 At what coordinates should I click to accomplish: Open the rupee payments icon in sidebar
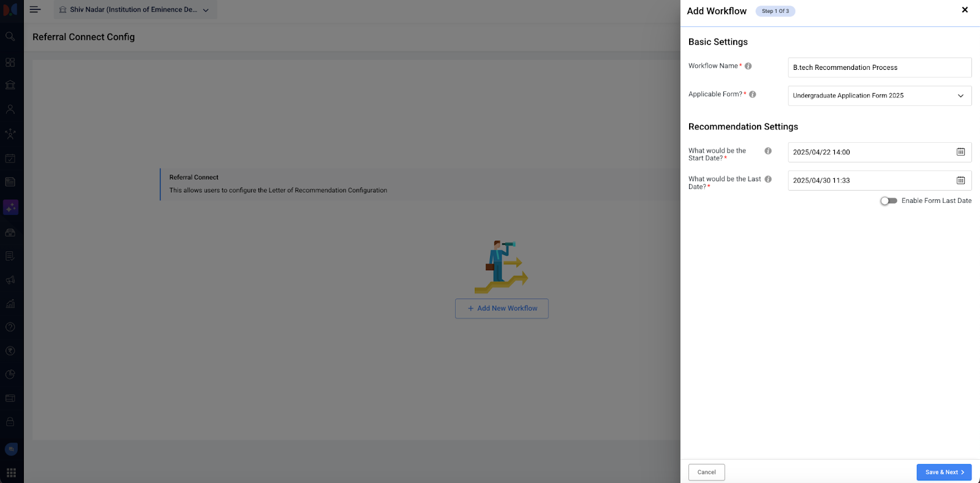(x=10, y=351)
